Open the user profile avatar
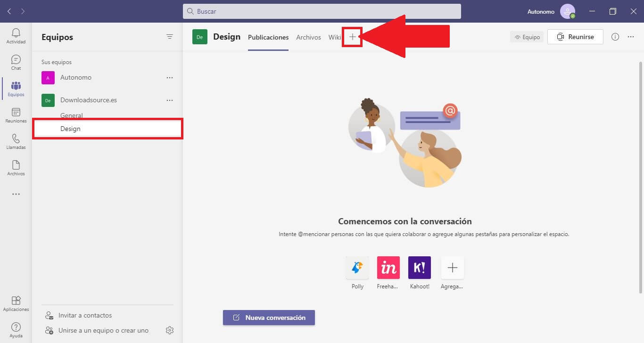 pos(568,11)
